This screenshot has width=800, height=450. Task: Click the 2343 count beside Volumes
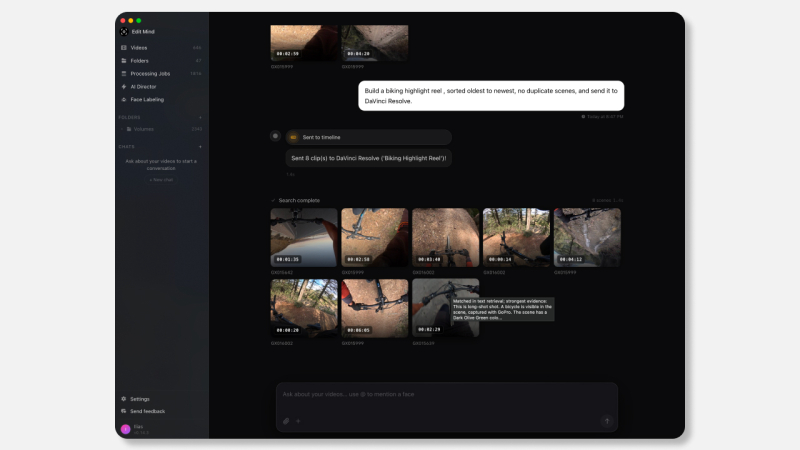point(197,129)
